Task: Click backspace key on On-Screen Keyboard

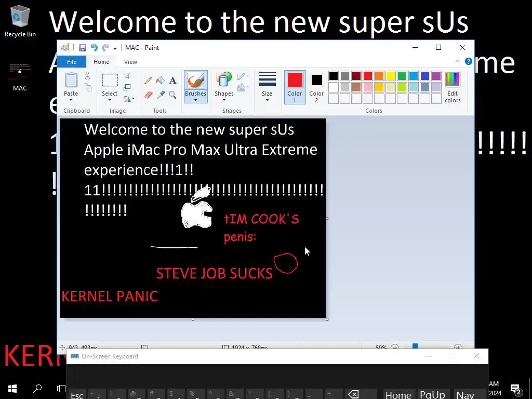Action: click(x=354, y=394)
